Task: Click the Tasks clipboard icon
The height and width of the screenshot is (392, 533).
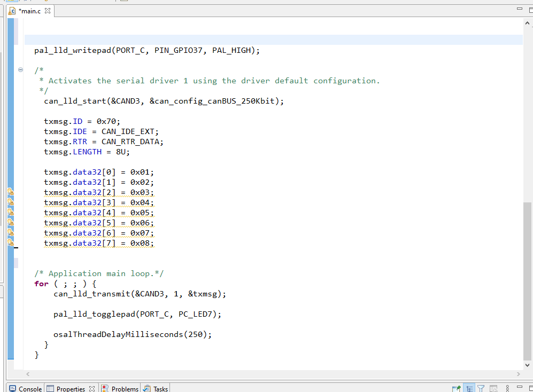Action: coord(147,389)
